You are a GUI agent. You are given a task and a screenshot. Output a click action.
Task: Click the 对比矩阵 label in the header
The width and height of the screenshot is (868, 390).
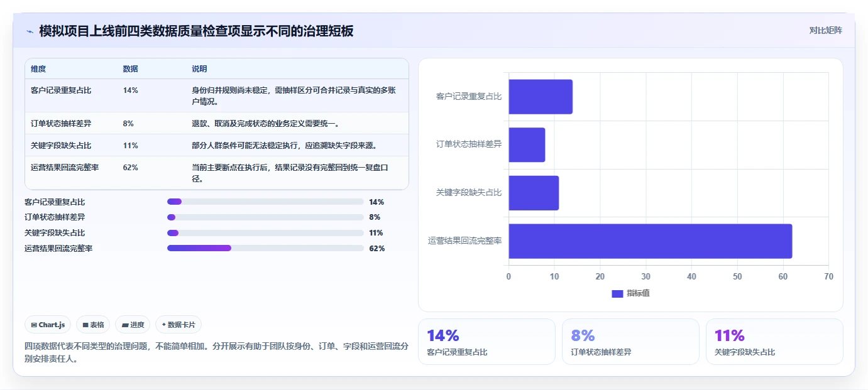825,30
